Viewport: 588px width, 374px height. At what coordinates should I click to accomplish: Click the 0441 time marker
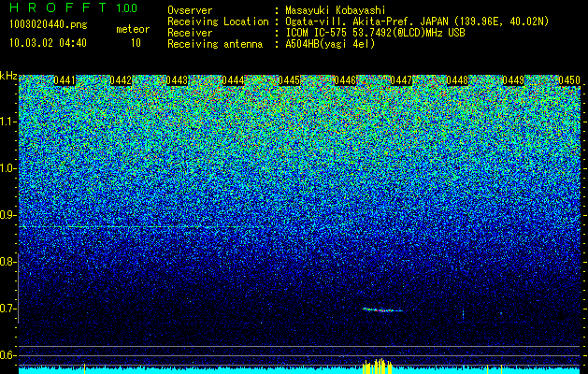pos(65,80)
